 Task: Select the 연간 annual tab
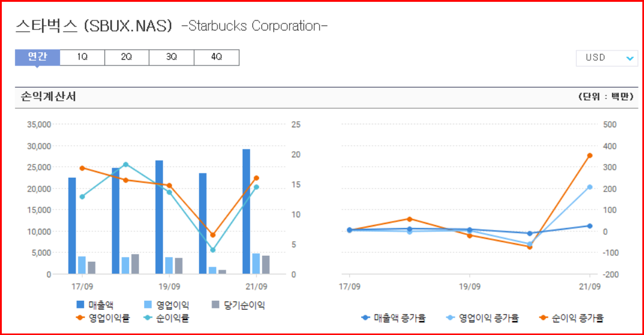click(x=37, y=57)
